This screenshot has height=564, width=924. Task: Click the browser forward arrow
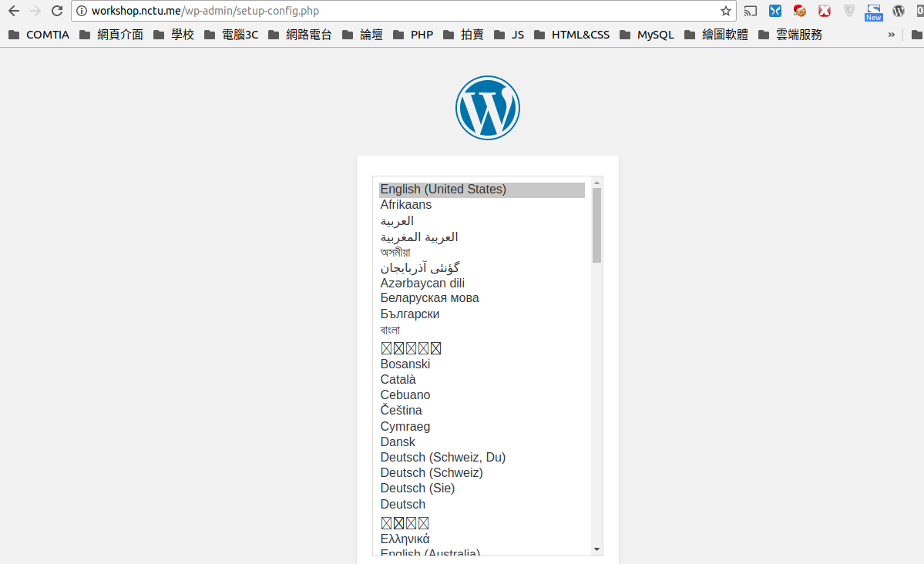[35, 11]
